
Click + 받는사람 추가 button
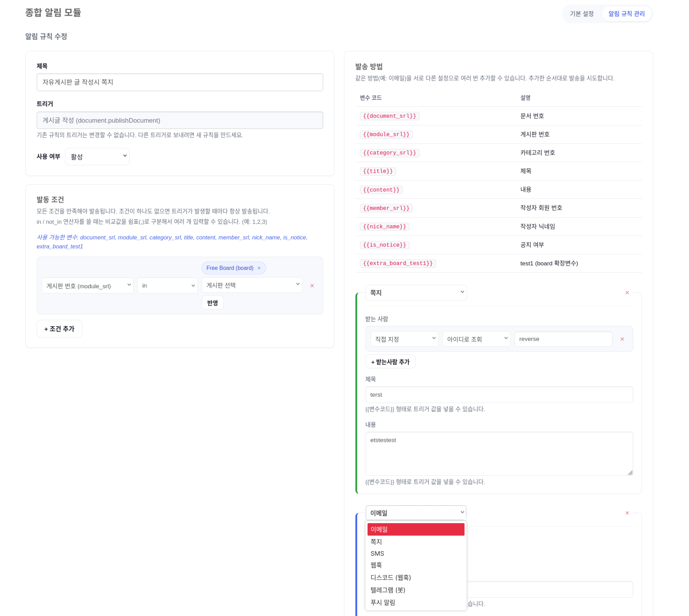[x=390, y=361]
